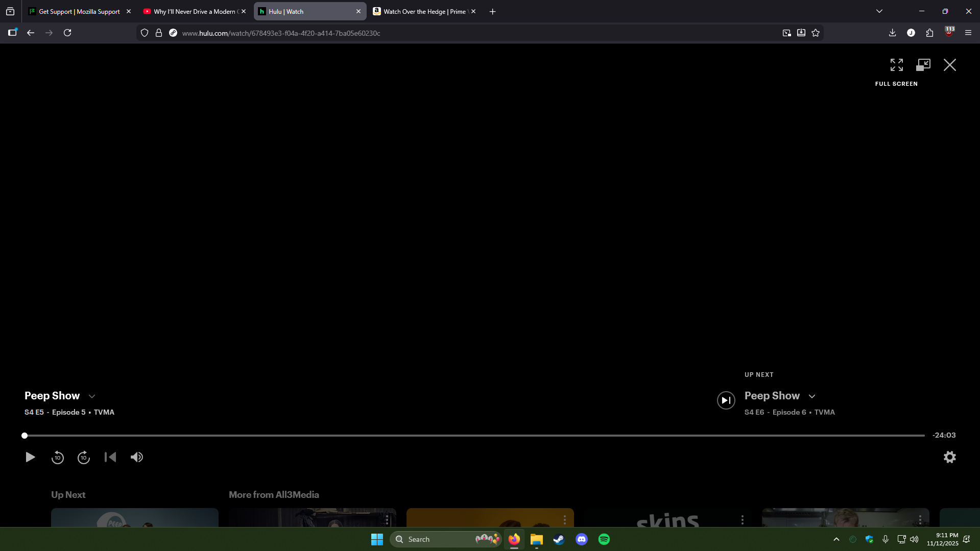Open a new browser tab
The height and width of the screenshot is (551, 980).
click(x=492, y=11)
